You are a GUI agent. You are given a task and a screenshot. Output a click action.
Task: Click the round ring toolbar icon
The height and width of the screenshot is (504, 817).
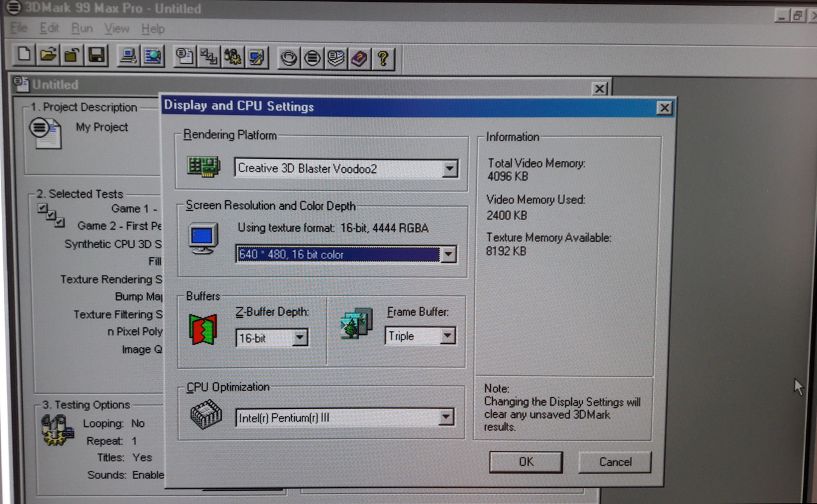(x=289, y=58)
